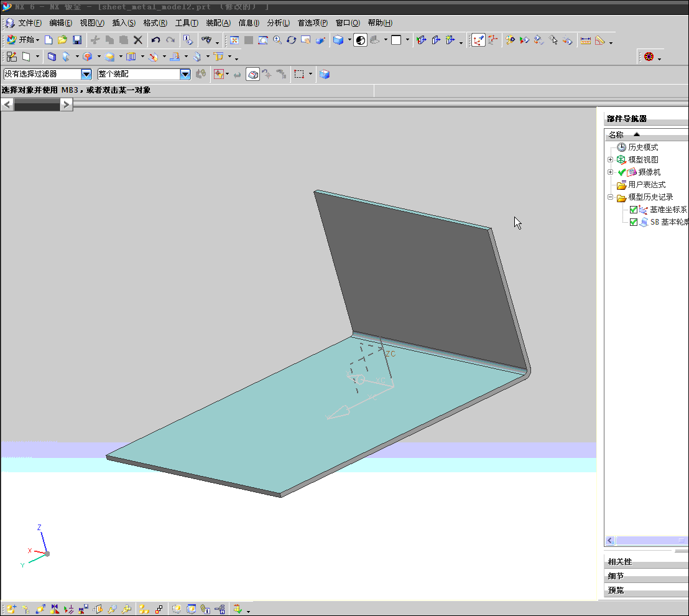Fit the view to the window
Image resolution: width=689 pixels, height=616 pixels.
[x=234, y=40]
